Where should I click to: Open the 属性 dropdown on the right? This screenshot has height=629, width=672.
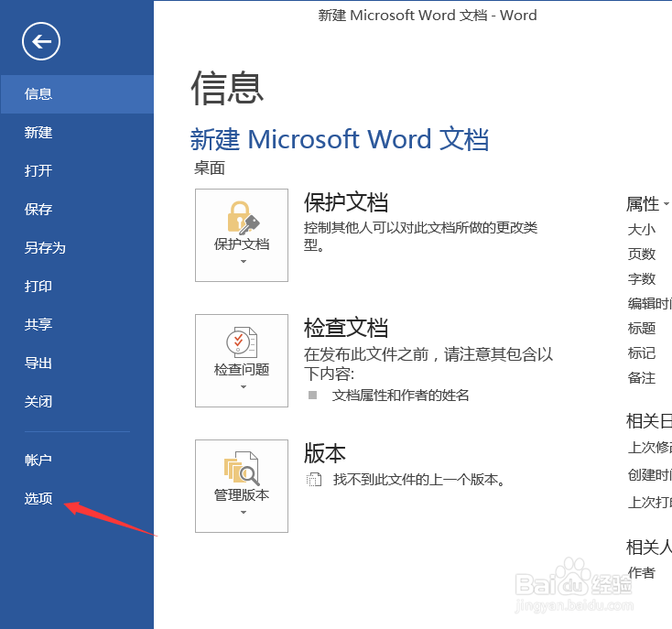[647, 204]
